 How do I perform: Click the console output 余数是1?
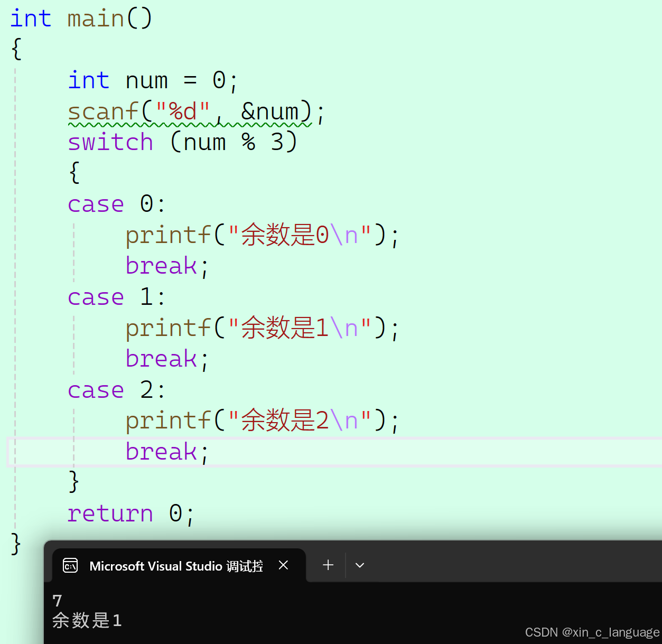[87, 620]
